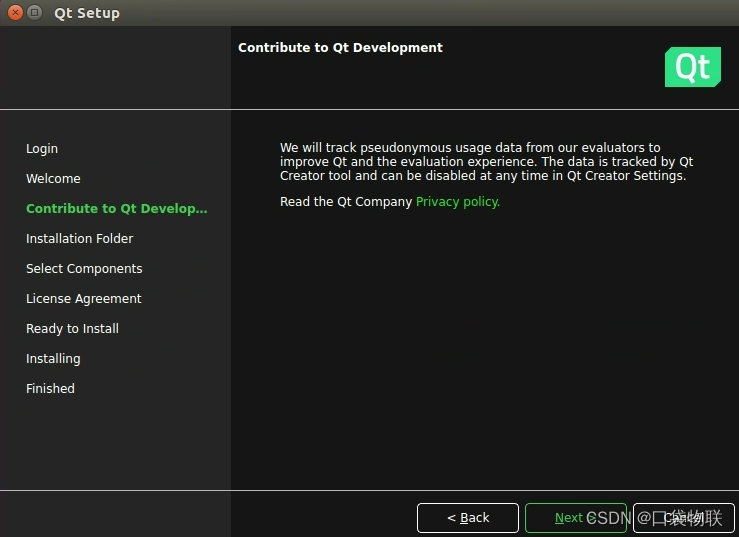Select the Installation Folder step
739x537 pixels.
tap(79, 239)
